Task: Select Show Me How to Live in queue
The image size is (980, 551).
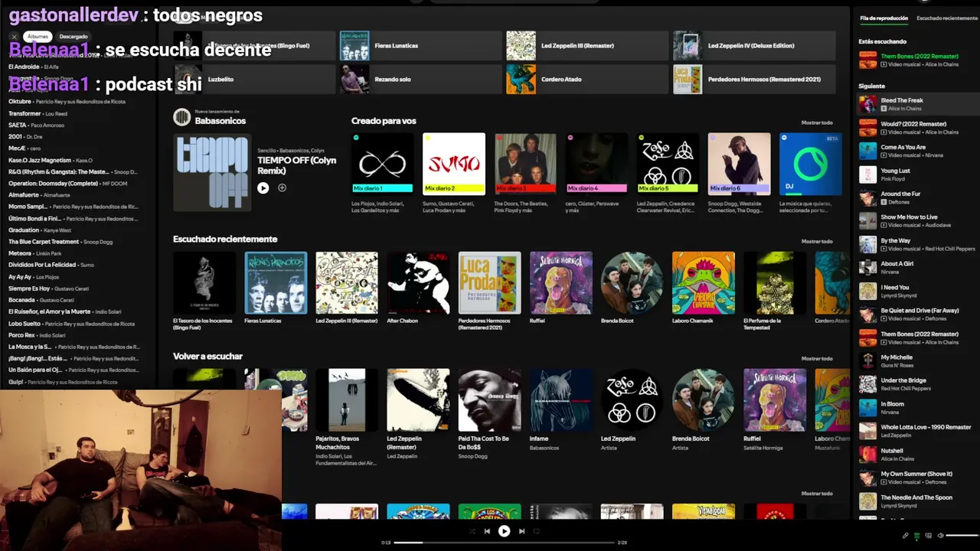Action: point(917,221)
